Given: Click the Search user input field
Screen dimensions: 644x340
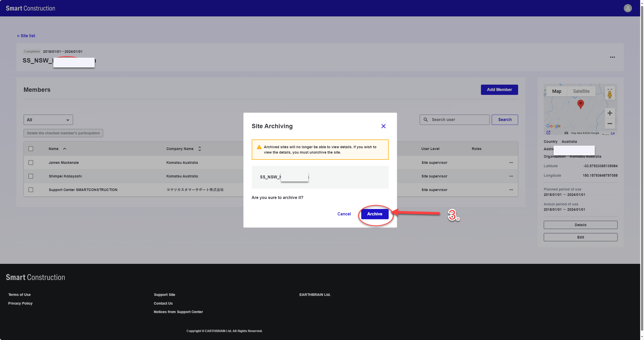Looking at the screenshot, I should tap(454, 120).
